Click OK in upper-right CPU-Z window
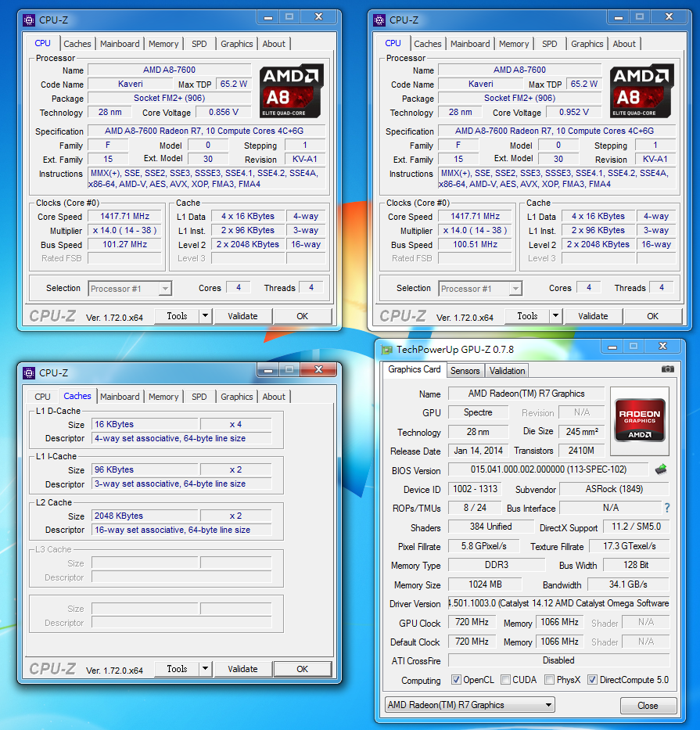Viewport: 700px width, 730px height. coord(653,316)
